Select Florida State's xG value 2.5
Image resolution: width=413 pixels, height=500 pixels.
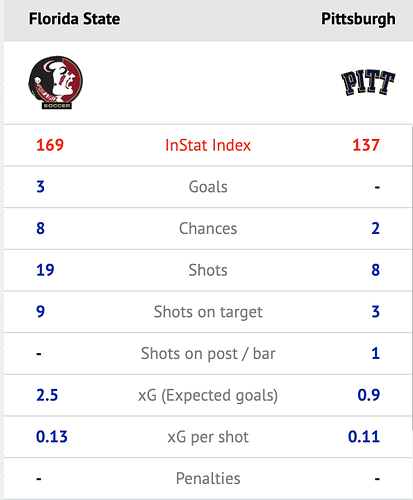[47, 395]
